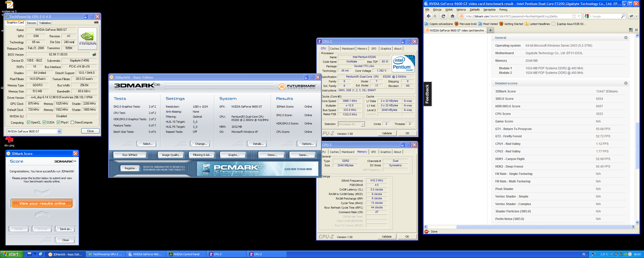
Task: Bookmark page with the star icon
Action: [x=574, y=16]
